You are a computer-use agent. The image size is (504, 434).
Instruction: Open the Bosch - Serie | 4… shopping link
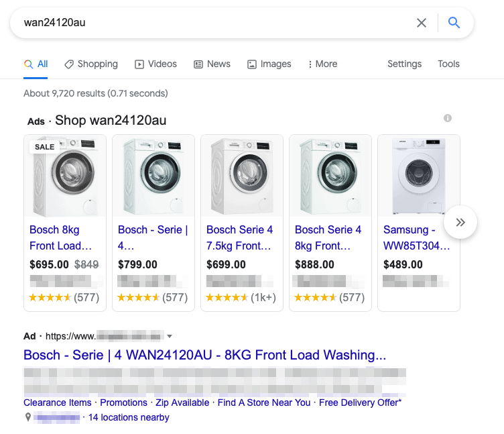pyautogui.click(x=153, y=237)
